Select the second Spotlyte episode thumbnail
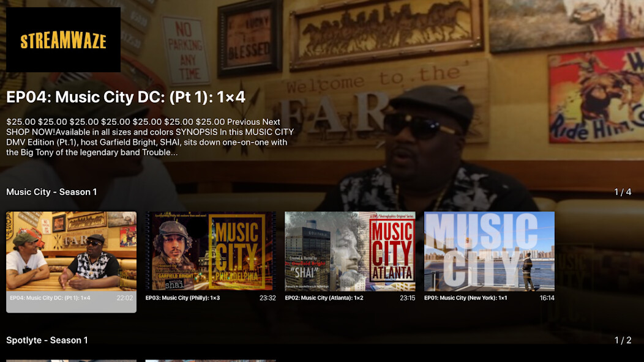This screenshot has width=644, height=362. click(x=211, y=360)
